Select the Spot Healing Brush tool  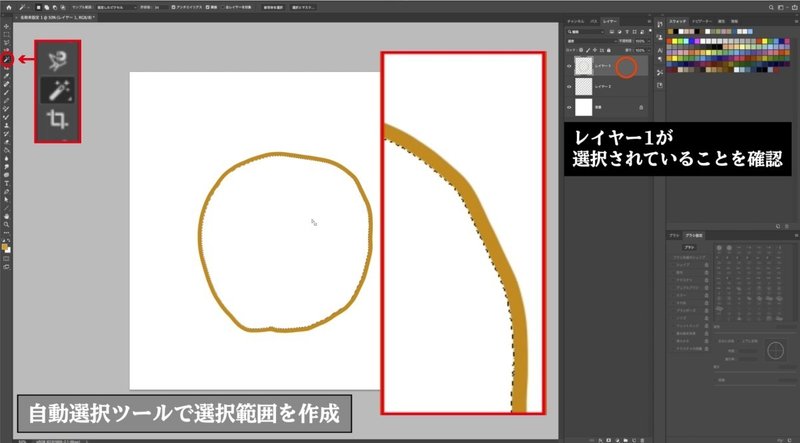click(x=7, y=84)
